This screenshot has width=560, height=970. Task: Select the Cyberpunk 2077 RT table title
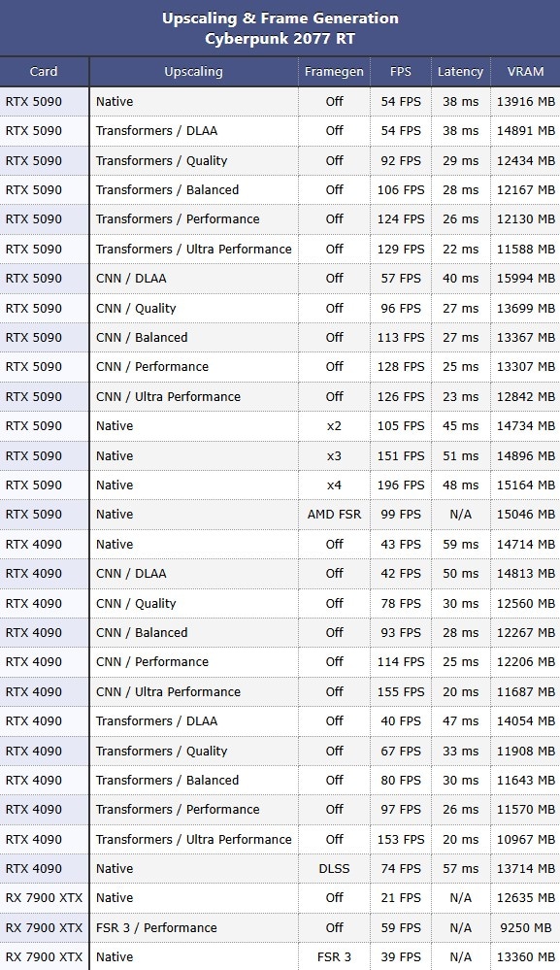[x=280, y=39]
